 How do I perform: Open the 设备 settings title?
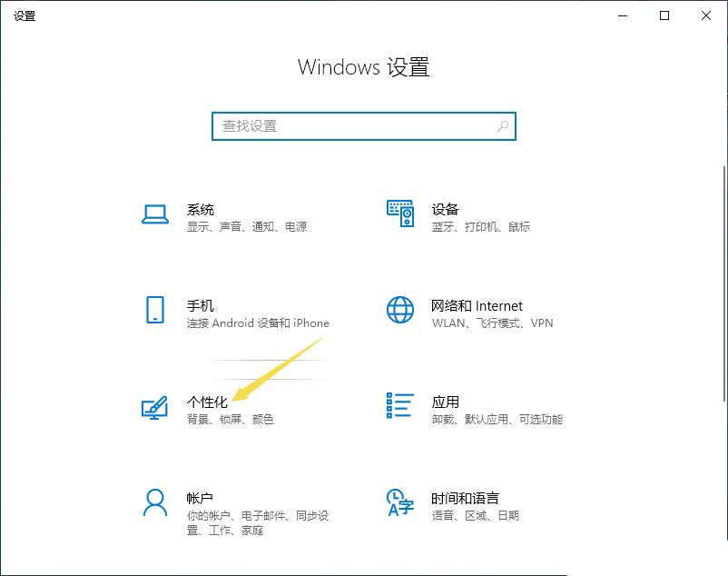445,210
